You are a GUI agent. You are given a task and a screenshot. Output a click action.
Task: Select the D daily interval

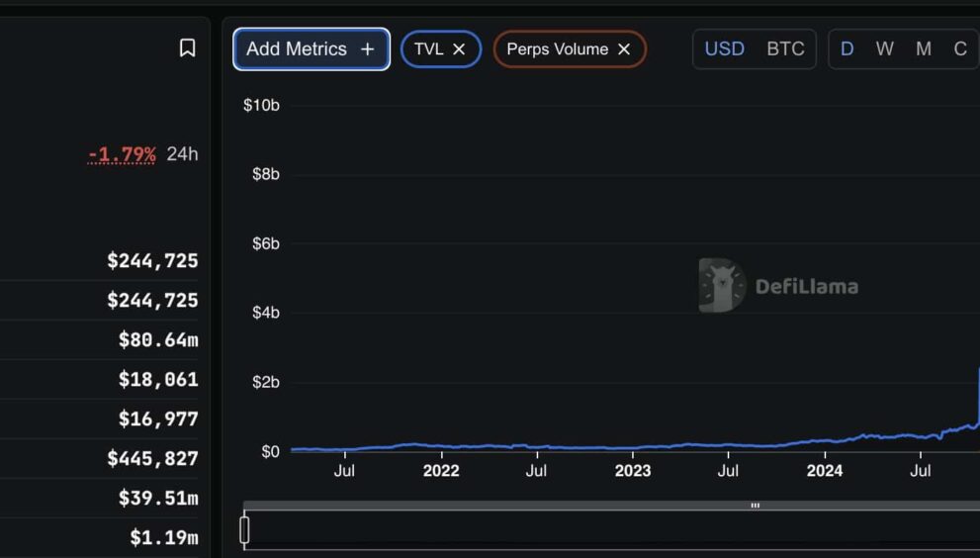846,49
